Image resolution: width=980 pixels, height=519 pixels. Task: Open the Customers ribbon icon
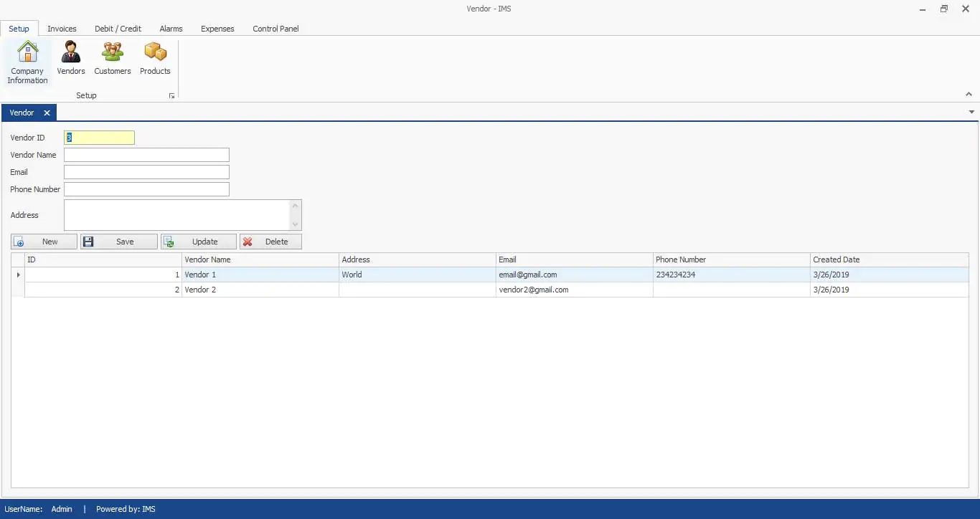coord(113,59)
